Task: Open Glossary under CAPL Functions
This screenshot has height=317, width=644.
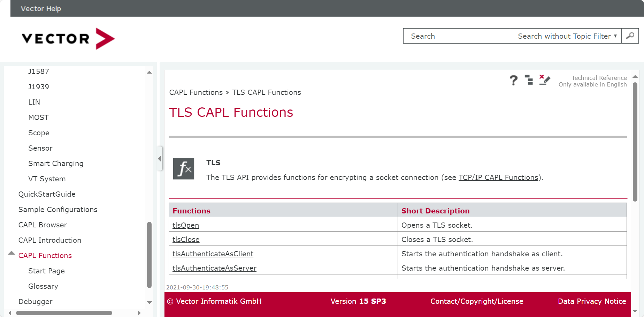Action: [x=43, y=286]
